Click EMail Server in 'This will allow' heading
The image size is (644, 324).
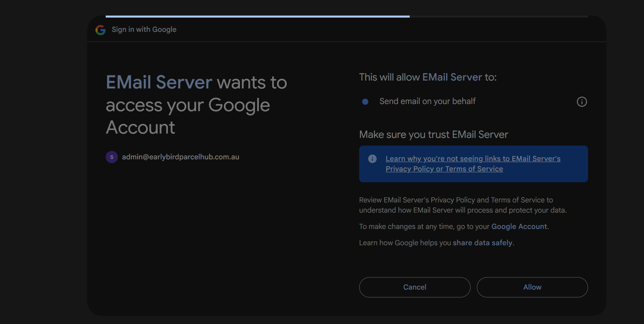coord(452,77)
